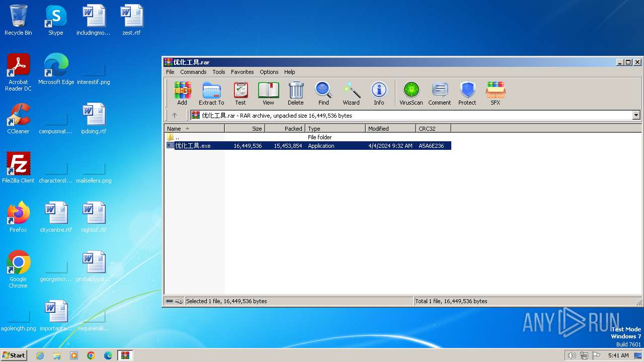The height and width of the screenshot is (362, 644).
Task: Sort by the Size column header
Action: pyautogui.click(x=245, y=129)
